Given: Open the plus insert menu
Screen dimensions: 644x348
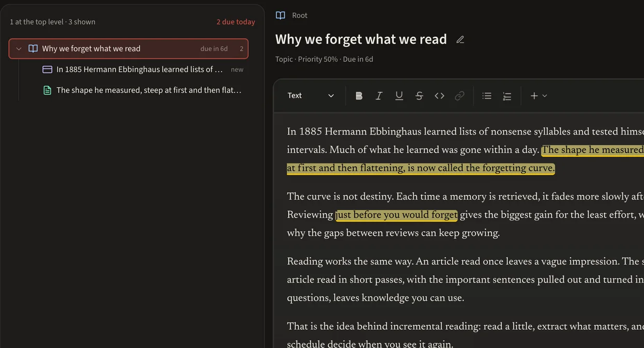Looking at the screenshot, I should [x=539, y=96].
